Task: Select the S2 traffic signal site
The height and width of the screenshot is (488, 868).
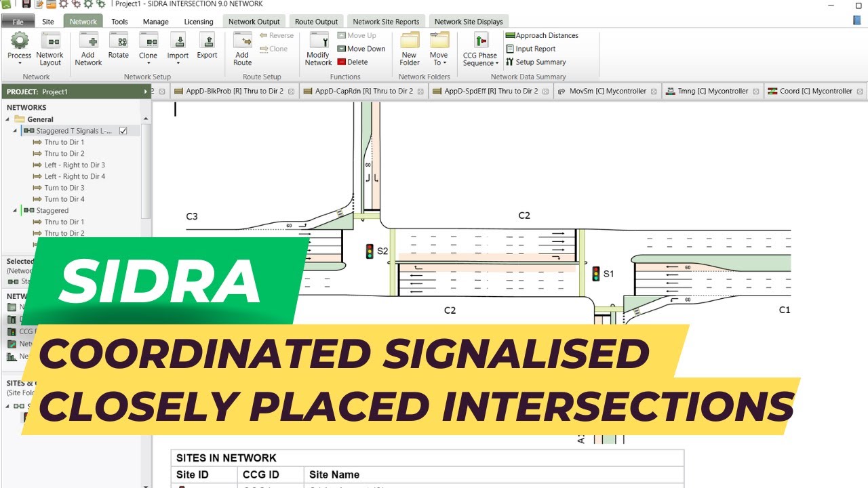Action: (x=368, y=251)
